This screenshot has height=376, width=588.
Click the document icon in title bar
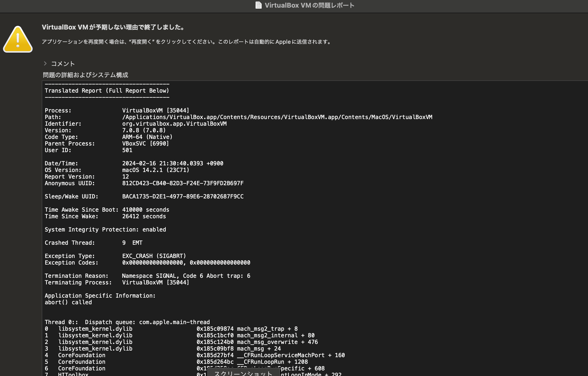(x=258, y=5)
